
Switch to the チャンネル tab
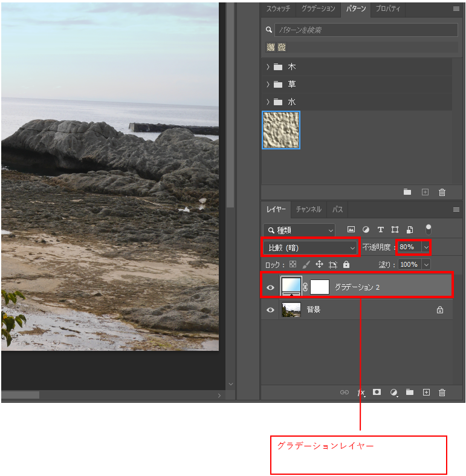pyautogui.click(x=308, y=209)
